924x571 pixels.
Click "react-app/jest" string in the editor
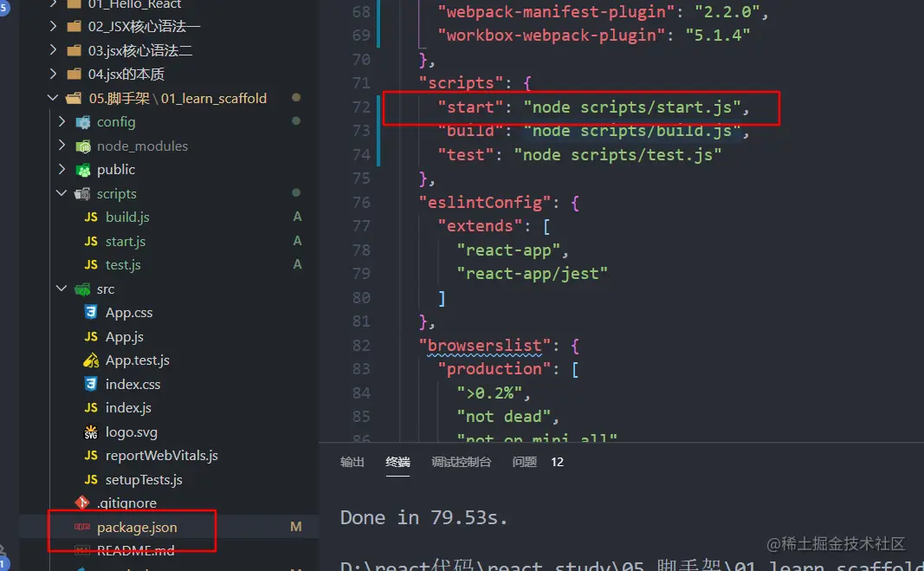tap(532, 274)
